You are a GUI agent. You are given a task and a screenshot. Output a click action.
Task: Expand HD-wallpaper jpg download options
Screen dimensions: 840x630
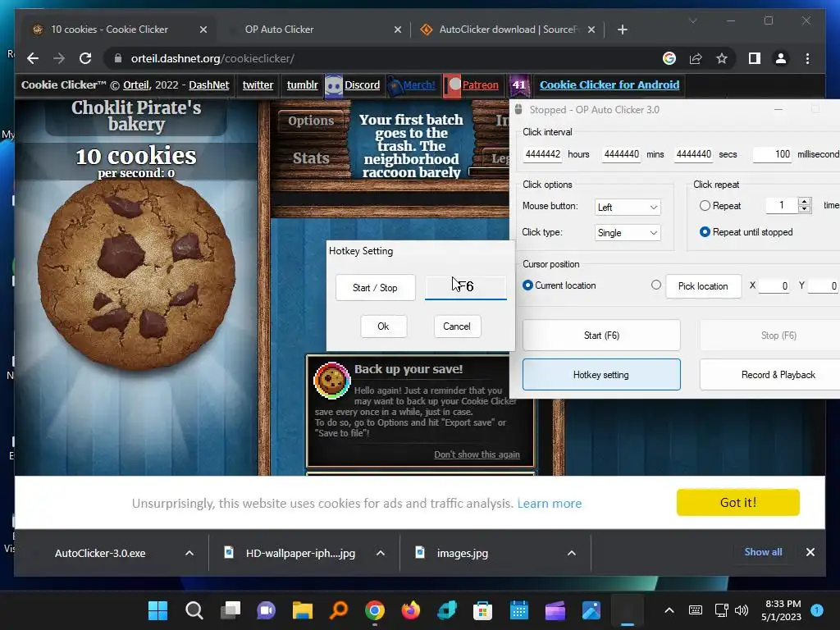coord(381,553)
